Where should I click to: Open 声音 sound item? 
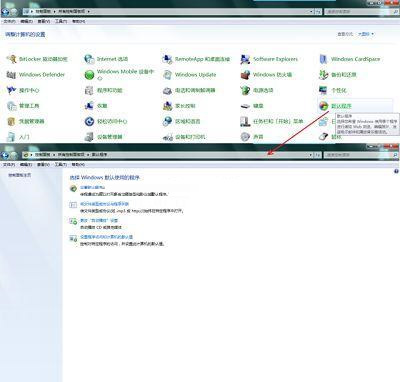(x=252, y=137)
